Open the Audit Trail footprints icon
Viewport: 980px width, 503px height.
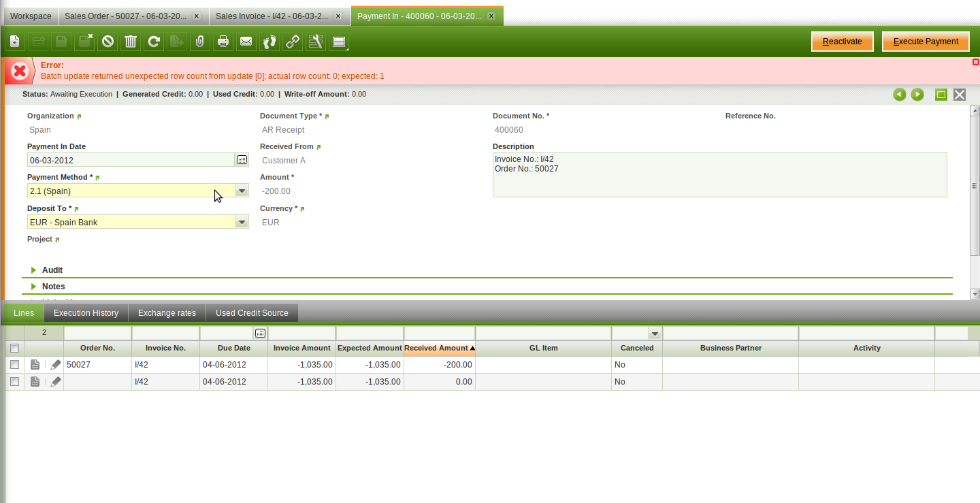[269, 42]
